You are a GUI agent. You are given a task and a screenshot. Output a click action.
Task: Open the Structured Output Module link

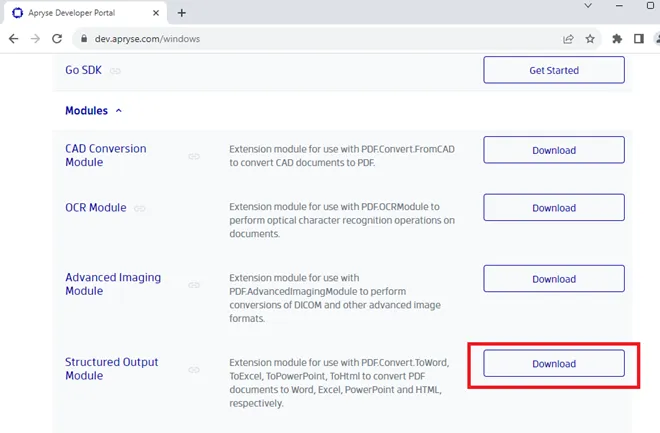[x=112, y=369]
